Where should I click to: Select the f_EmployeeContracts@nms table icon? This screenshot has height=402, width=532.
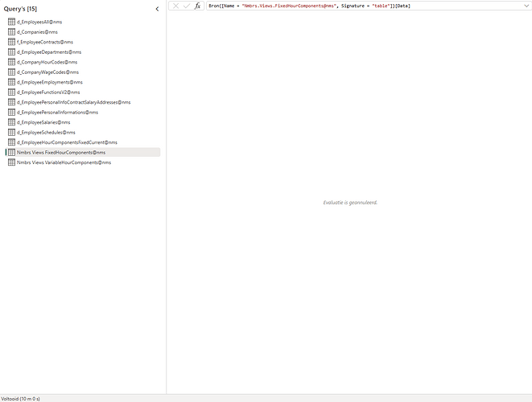11,42
